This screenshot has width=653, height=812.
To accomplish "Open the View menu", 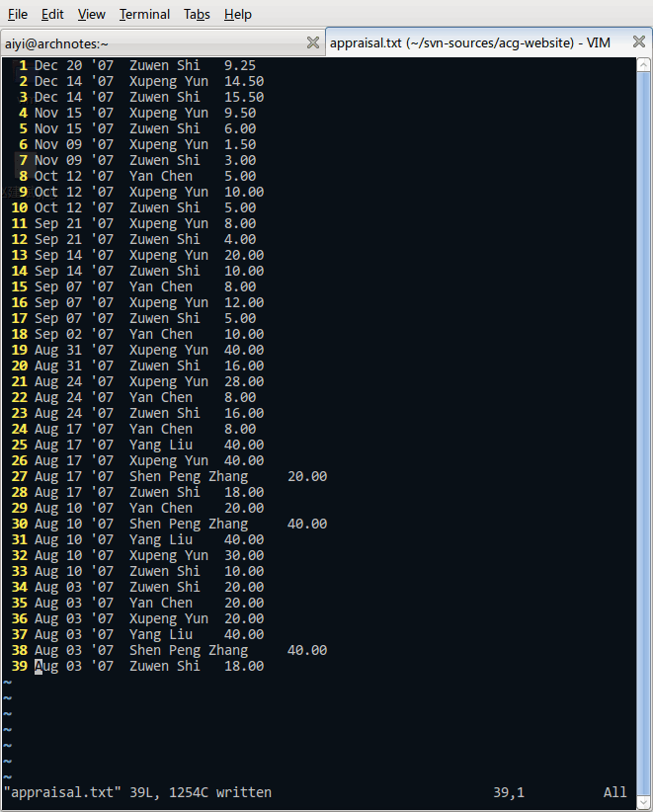I will 91,14.
